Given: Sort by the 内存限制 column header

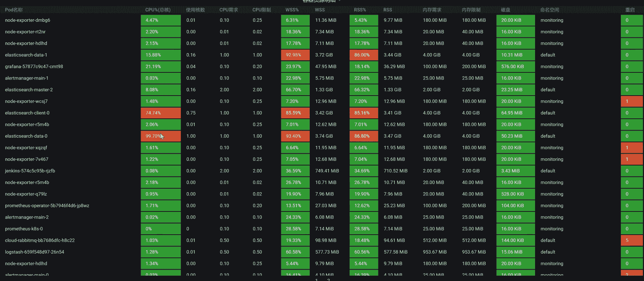Looking at the screenshot, I should tap(471, 10).
